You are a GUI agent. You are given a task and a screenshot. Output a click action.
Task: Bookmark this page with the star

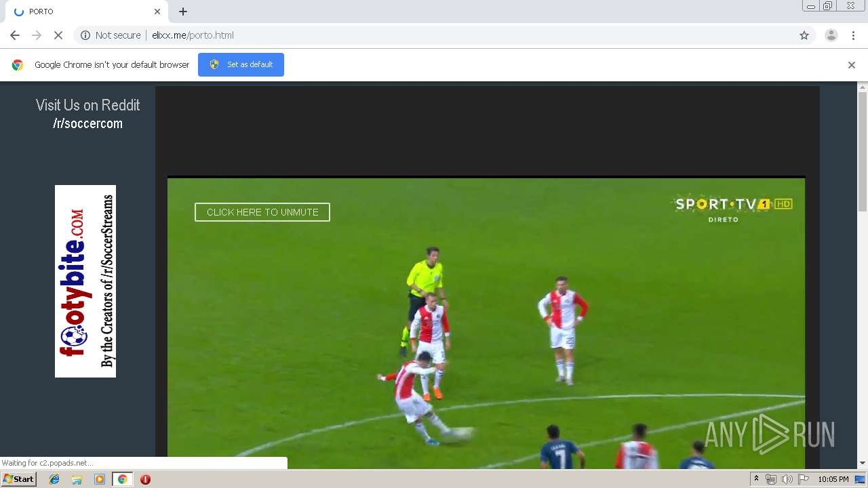[804, 35]
